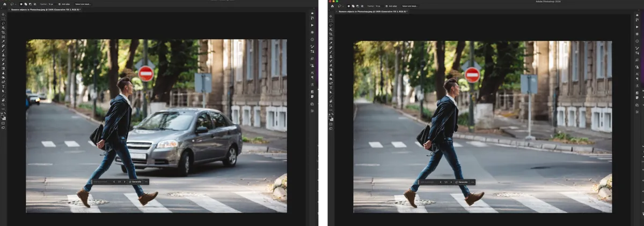
Task: Toggle Quick Mask mode in the car-removed window
Action: [x=331, y=124]
